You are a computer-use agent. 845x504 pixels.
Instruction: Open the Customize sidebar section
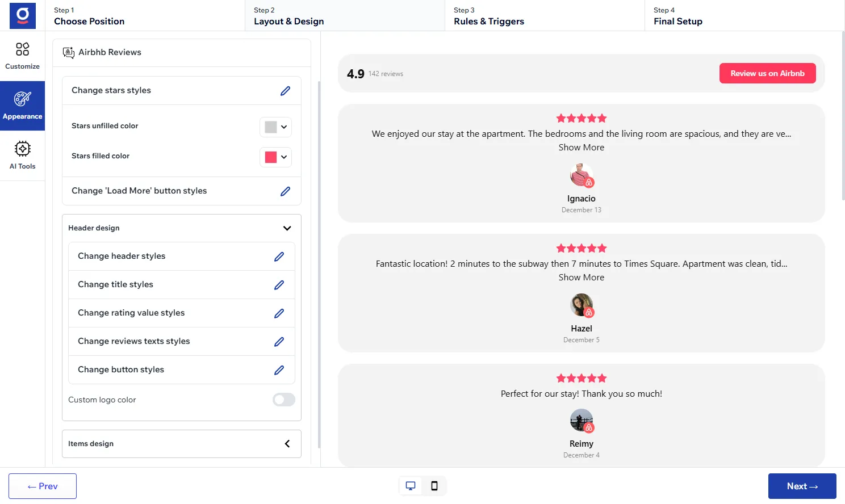tap(23, 56)
